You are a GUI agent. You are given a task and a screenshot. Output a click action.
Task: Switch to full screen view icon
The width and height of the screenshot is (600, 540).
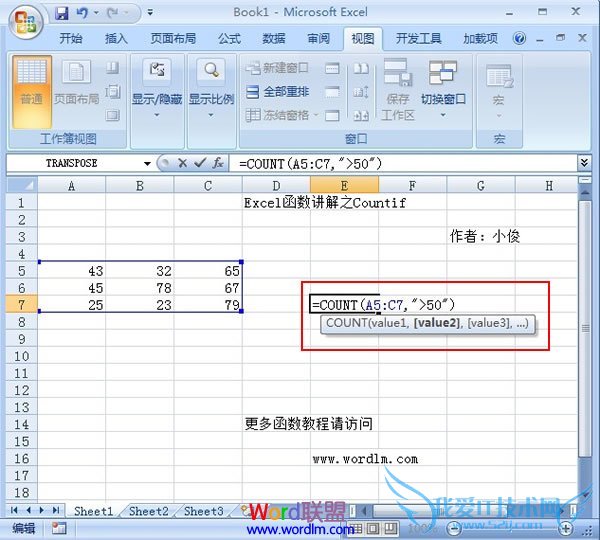coord(112,115)
